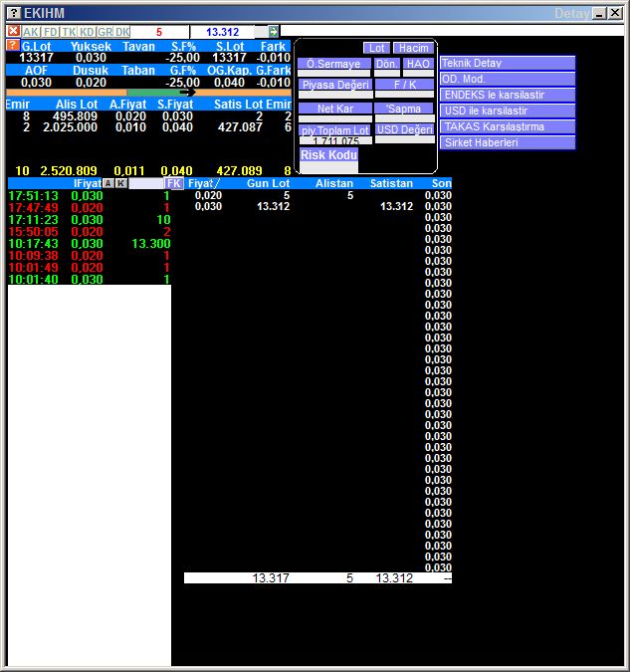630x672 pixels.
Task: Click the F / K label button
Action: coord(404,85)
